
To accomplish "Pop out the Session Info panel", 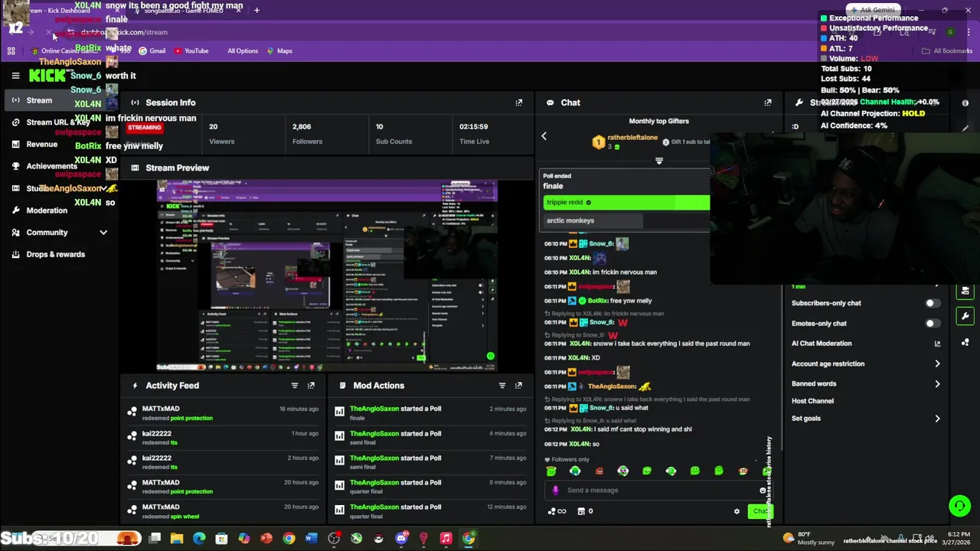I will (519, 103).
